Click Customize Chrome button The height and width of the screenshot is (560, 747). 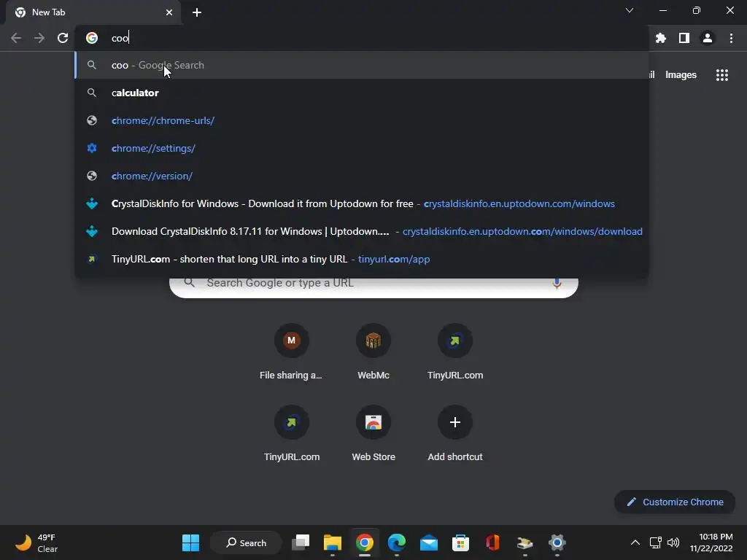tap(675, 502)
